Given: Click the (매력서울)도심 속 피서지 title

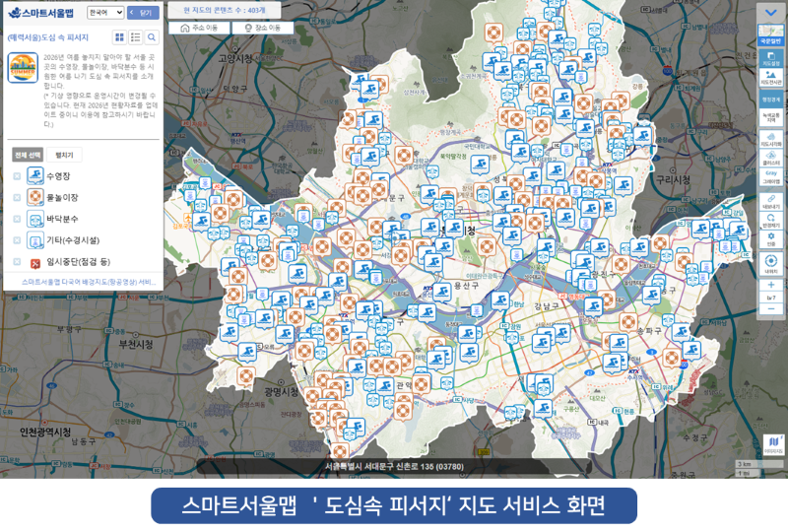Looking at the screenshot, I should (x=47, y=37).
